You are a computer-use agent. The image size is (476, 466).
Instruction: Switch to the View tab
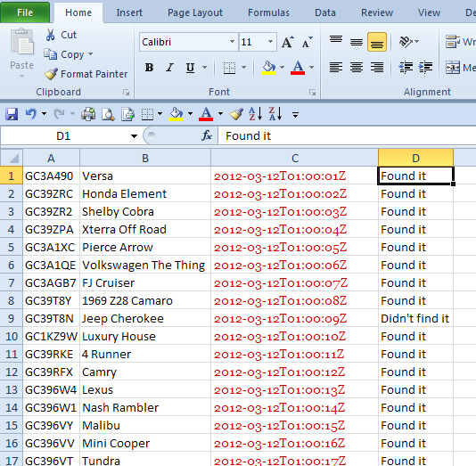(429, 12)
